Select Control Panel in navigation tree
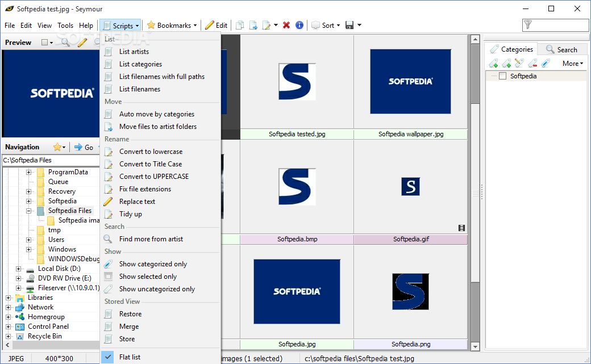591x364 pixels. [x=48, y=327]
